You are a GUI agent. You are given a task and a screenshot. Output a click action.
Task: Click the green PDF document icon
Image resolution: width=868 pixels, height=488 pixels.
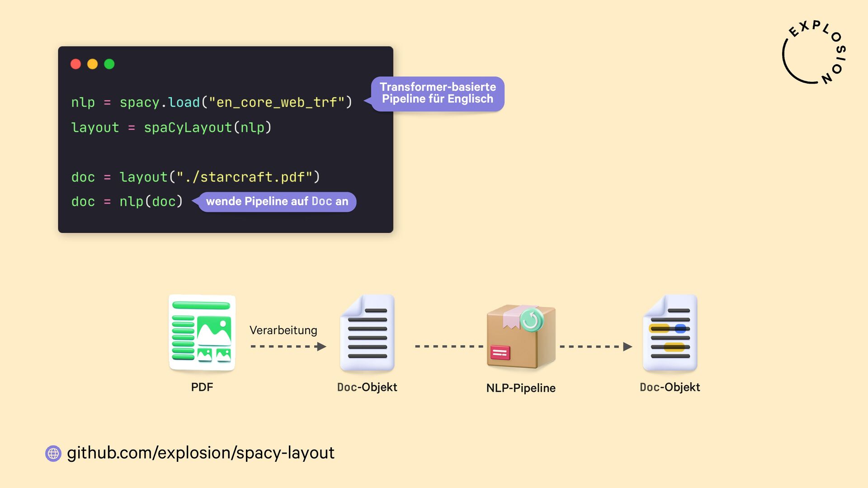[x=202, y=333]
